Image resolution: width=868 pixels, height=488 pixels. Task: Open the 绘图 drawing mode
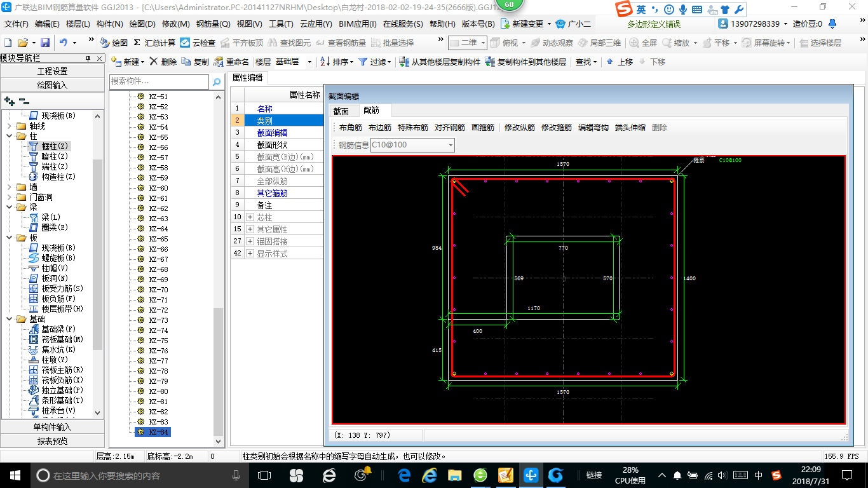click(x=114, y=43)
